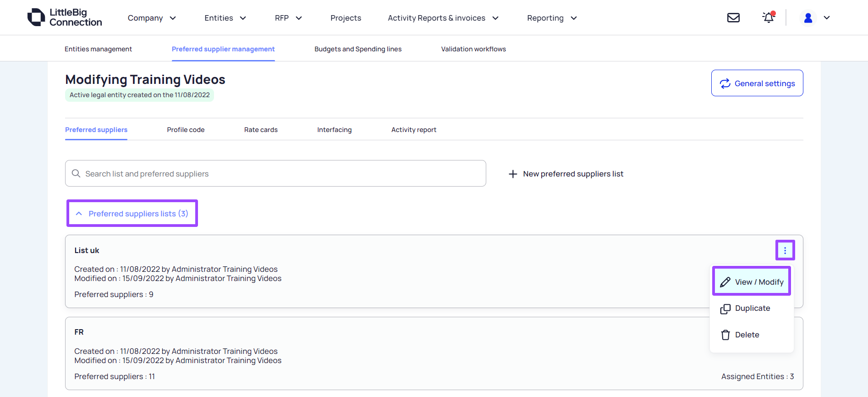Open Projects in the top navigation
868x397 pixels.
[346, 18]
